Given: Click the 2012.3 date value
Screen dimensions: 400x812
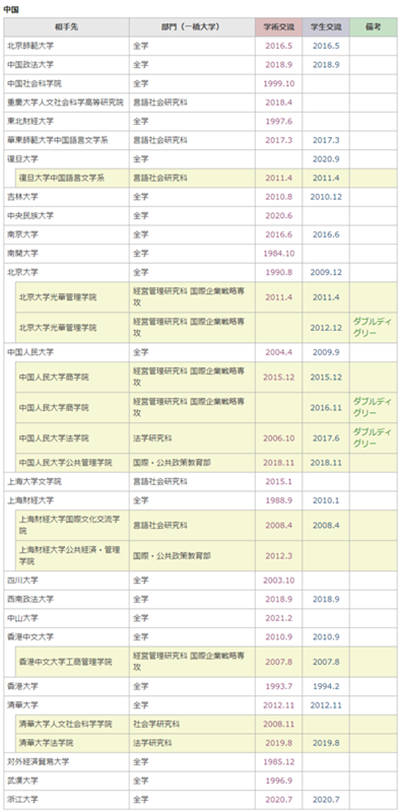Looking at the screenshot, I should (x=278, y=555).
